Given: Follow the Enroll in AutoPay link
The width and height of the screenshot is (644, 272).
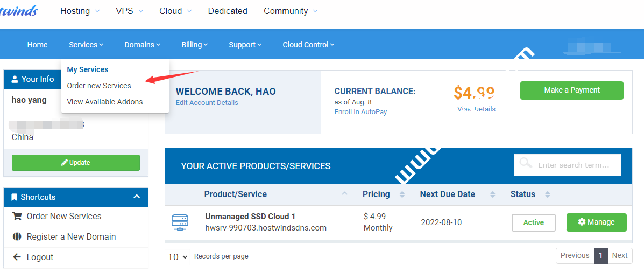Looking at the screenshot, I should point(360,112).
